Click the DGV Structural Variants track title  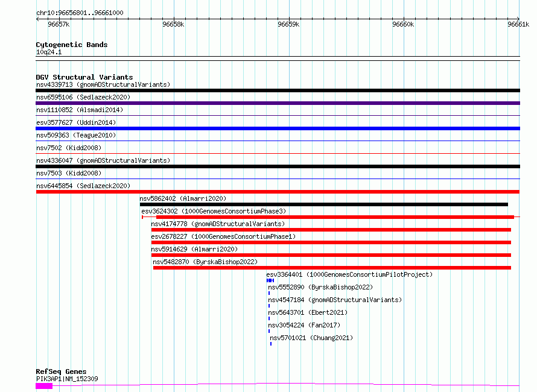pos(84,77)
